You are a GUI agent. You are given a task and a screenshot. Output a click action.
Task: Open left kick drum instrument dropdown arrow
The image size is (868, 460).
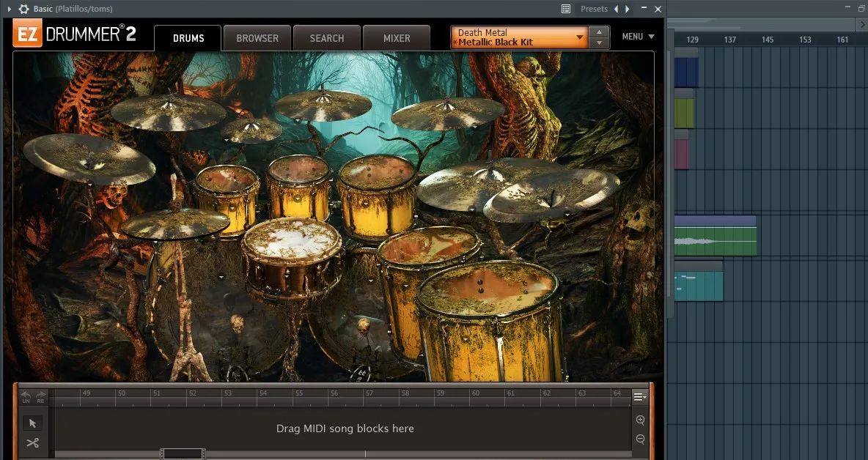point(221,277)
